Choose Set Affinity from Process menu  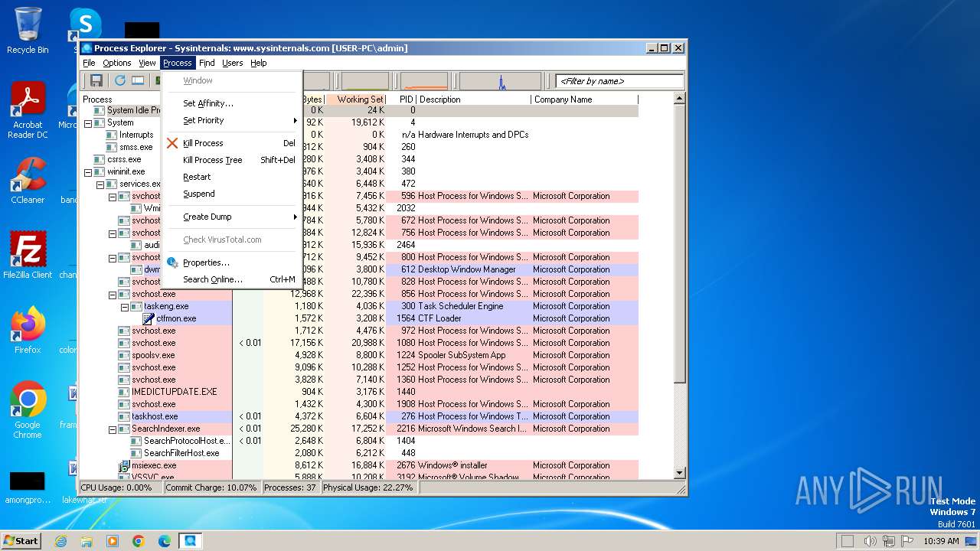tap(232, 103)
